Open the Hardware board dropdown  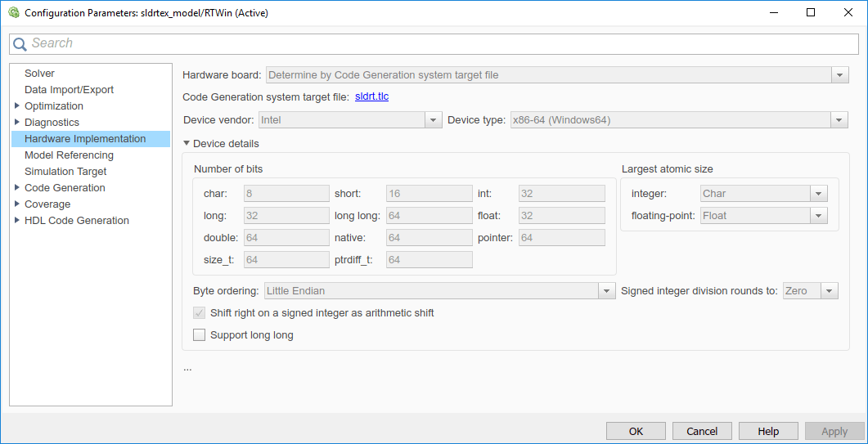tap(839, 75)
